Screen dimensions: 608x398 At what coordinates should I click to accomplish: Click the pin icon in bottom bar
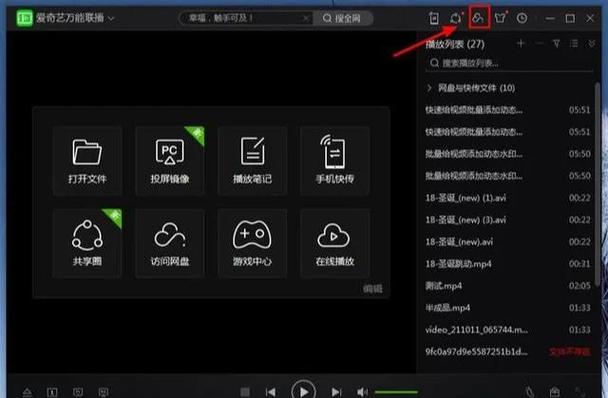coord(530,392)
